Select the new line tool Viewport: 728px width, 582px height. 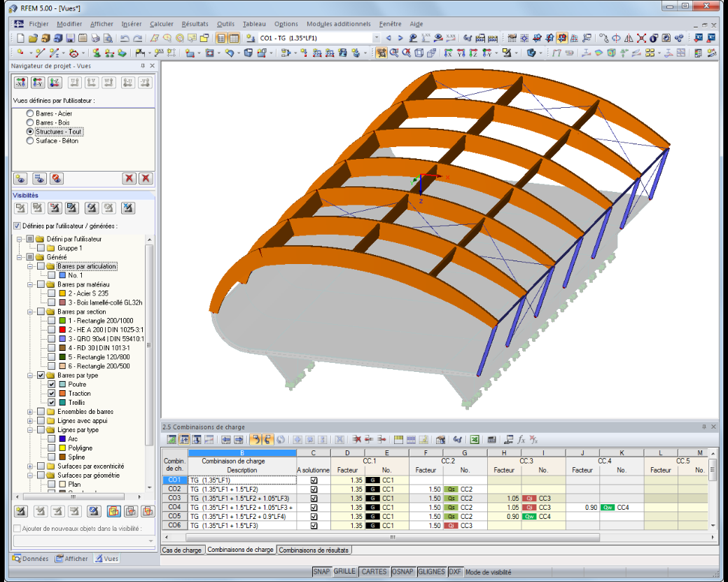click(40, 53)
